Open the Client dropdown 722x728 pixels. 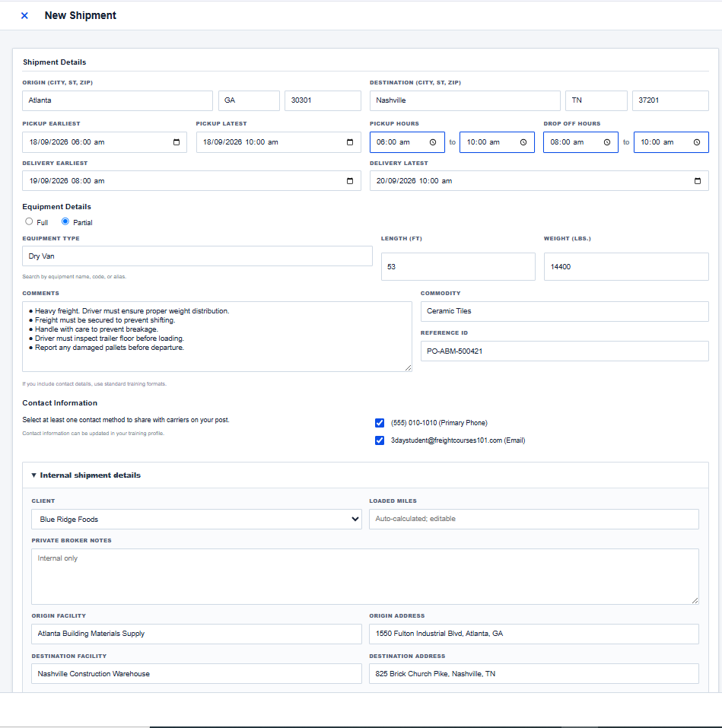click(196, 519)
